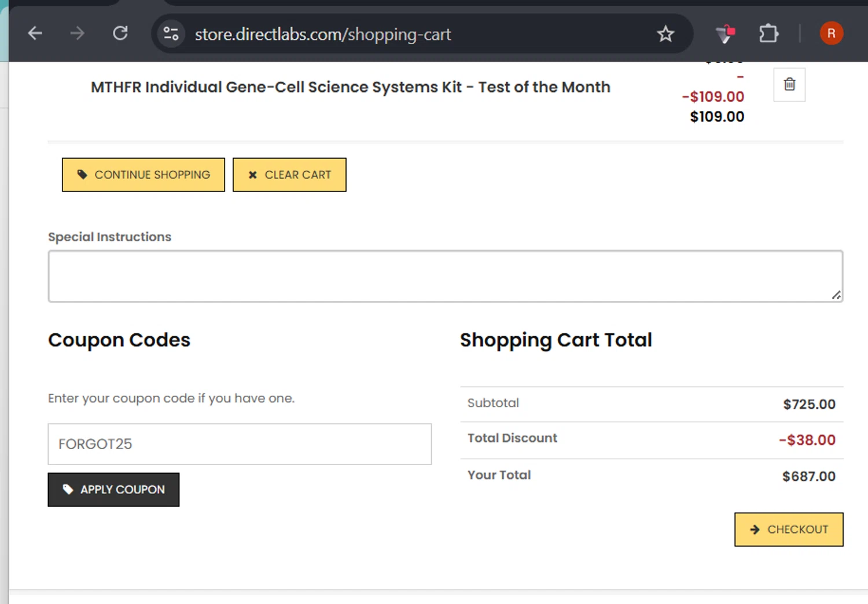Screen dimensions: 868x604
Task: Click inside the coupon code field
Action: (240, 444)
